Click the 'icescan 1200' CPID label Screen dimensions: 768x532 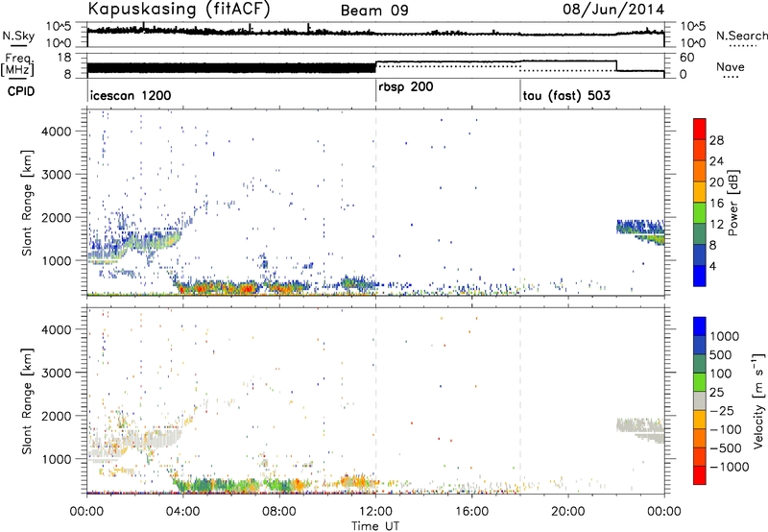pyautogui.click(x=131, y=95)
